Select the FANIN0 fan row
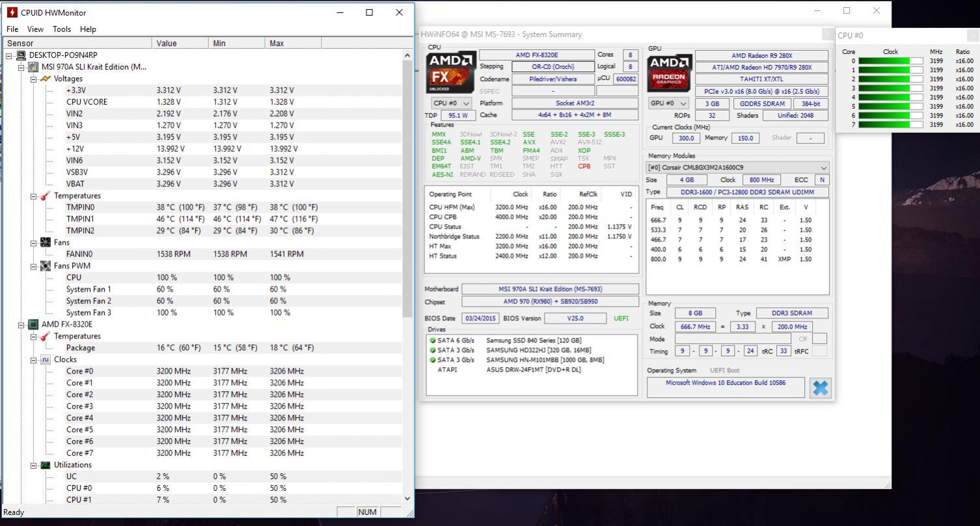Image resolution: width=980 pixels, height=526 pixels. [202, 255]
